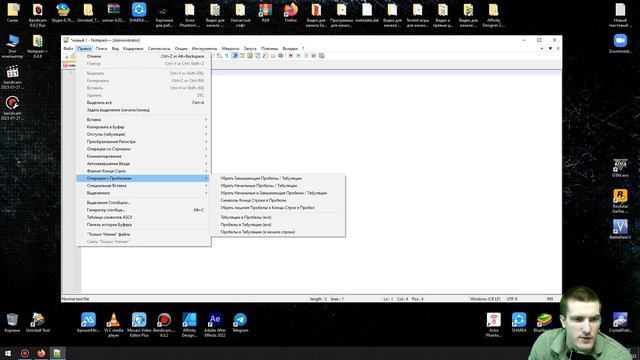Choose Выделить всё menu entry

(x=144, y=102)
